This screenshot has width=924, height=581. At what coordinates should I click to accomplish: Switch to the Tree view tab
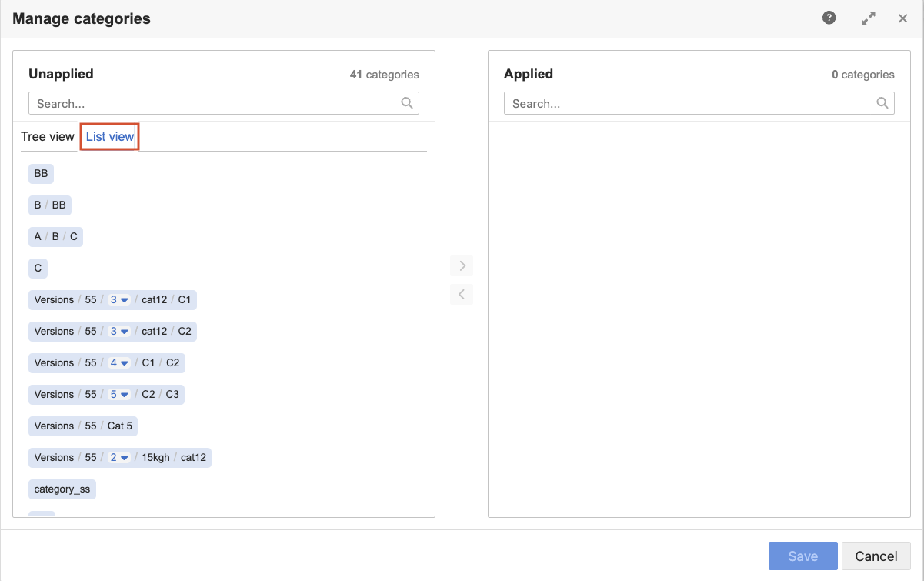[x=48, y=136]
